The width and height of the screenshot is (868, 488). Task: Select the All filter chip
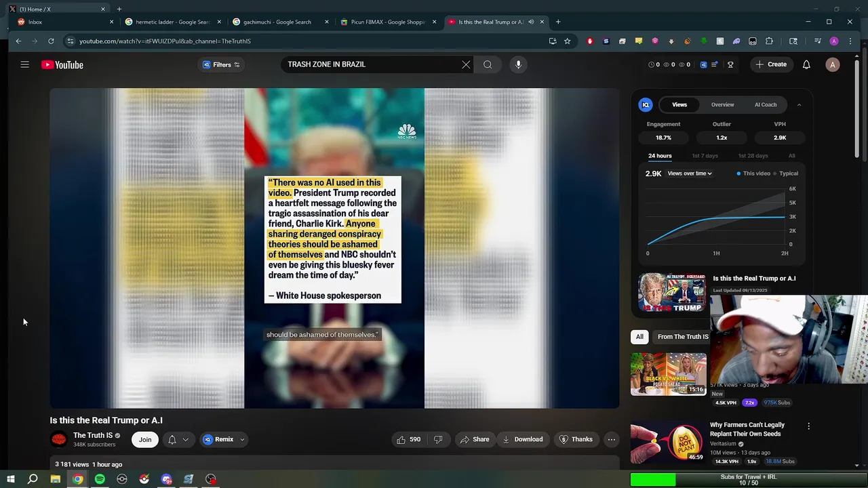[639, 337]
